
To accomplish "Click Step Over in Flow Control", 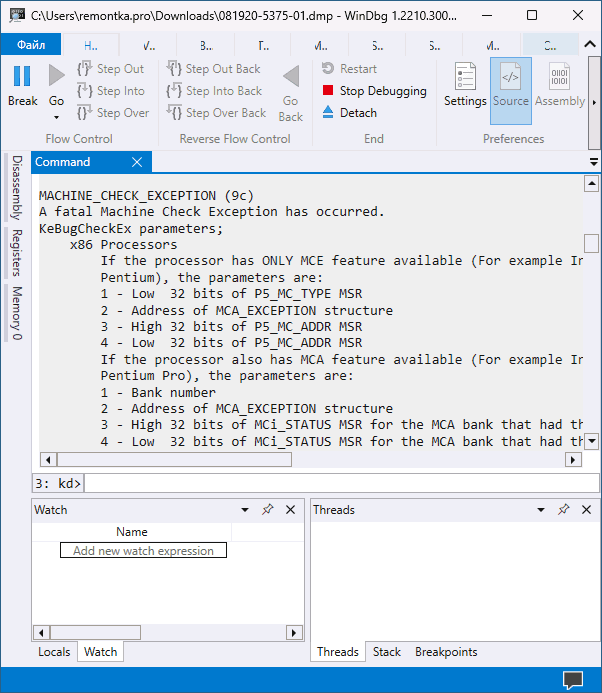I will 113,113.
